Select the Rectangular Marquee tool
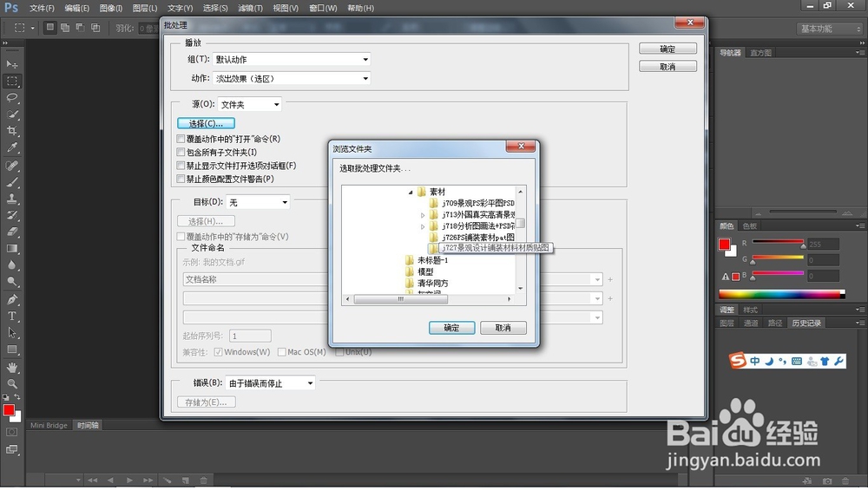The width and height of the screenshot is (868, 490). (11, 82)
